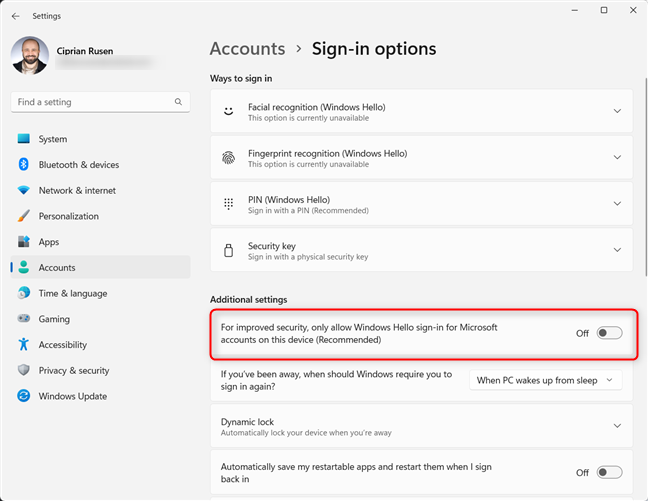Expand Facial recognition (Windows Hello) section
The height and width of the screenshot is (501, 648).
pyautogui.click(x=617, y=112)
